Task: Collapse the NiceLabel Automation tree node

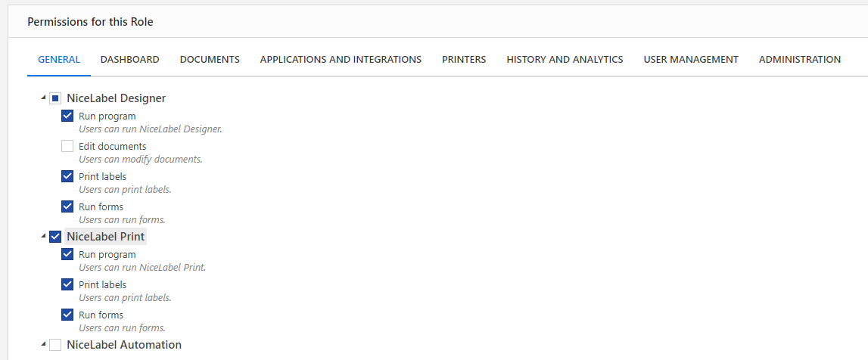Action: click(x=44, y=345)
